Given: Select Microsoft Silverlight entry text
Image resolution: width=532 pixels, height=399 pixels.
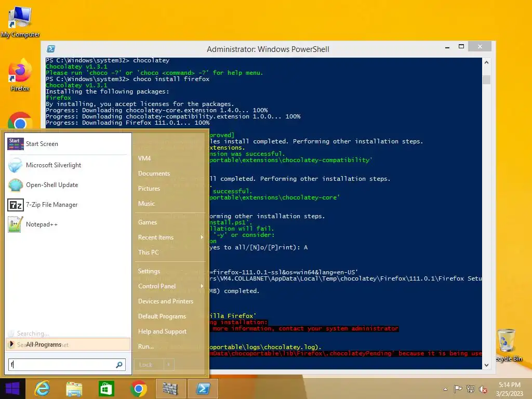Looking at the screenshot, I should pyautogui.click(x=54, y=165).
